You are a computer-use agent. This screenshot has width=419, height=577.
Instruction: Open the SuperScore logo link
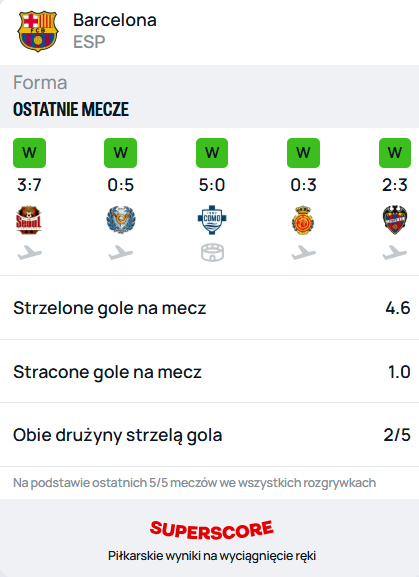(212, 530)
